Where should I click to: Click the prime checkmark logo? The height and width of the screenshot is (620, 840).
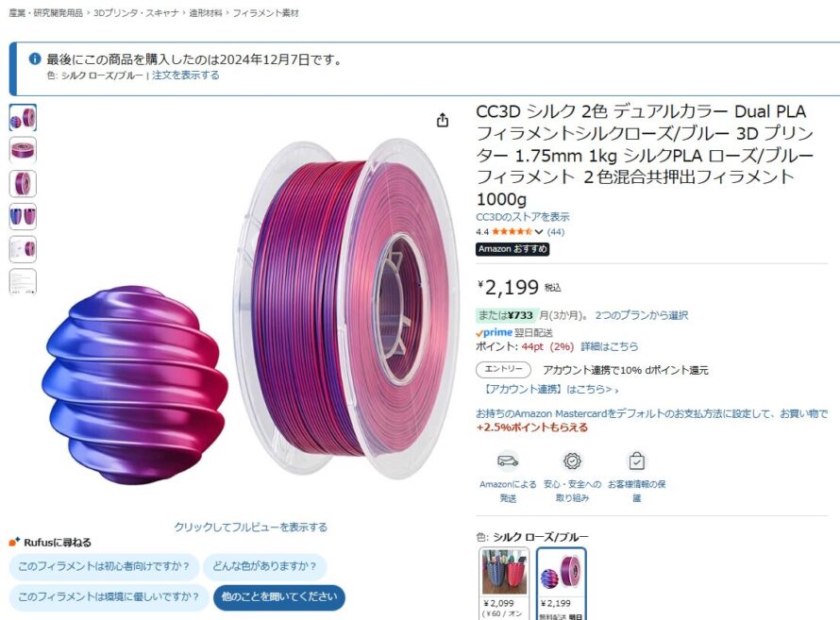(x=494, y=332)
